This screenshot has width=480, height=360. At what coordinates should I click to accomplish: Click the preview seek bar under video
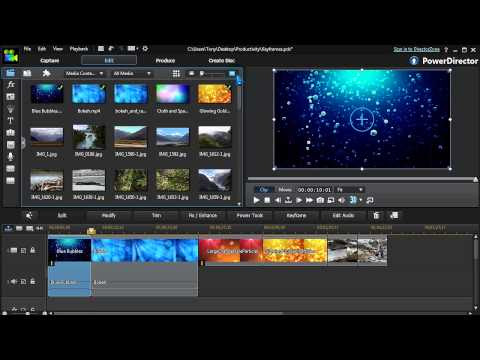(361, 179)
